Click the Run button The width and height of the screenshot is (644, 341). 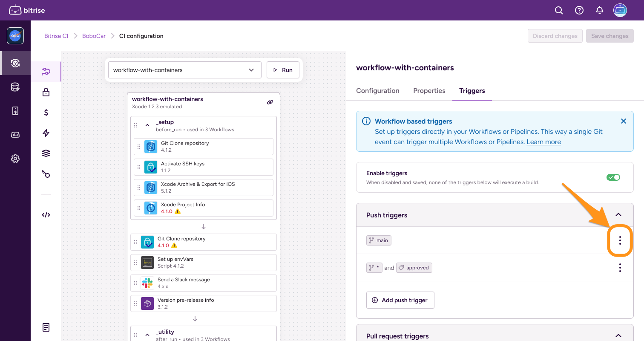click(x=283, y=70)
